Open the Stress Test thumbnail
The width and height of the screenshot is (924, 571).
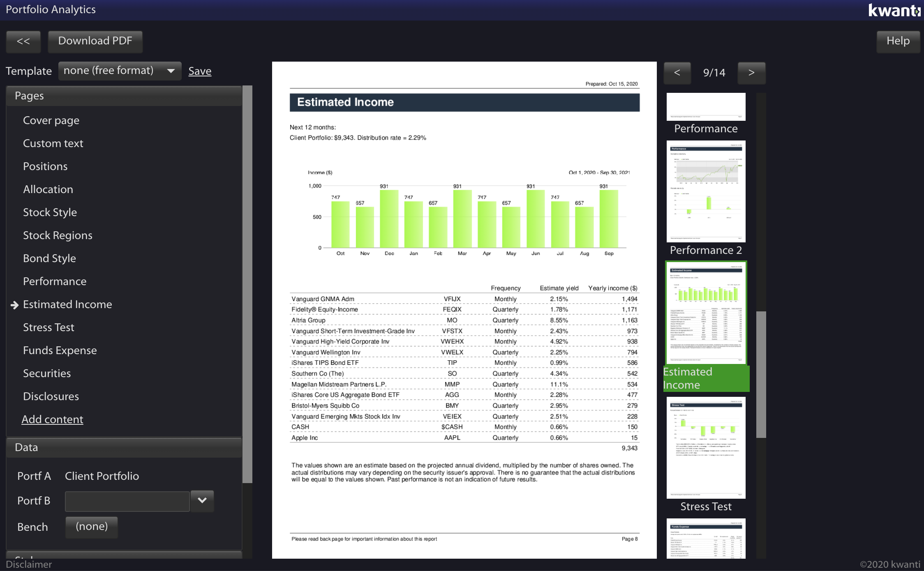[706, 447]
